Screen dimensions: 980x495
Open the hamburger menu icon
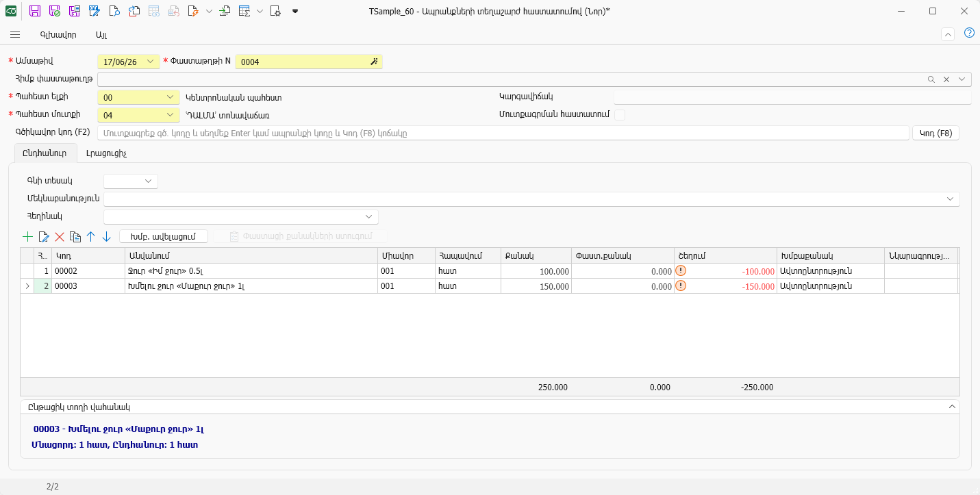coord(15,34)
